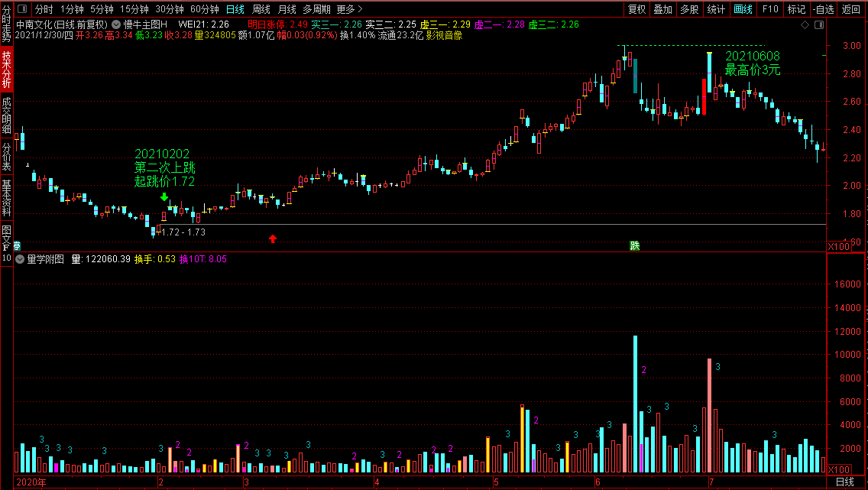
Task: Click the green 跌 marker on chart
Action: point(635,246)
